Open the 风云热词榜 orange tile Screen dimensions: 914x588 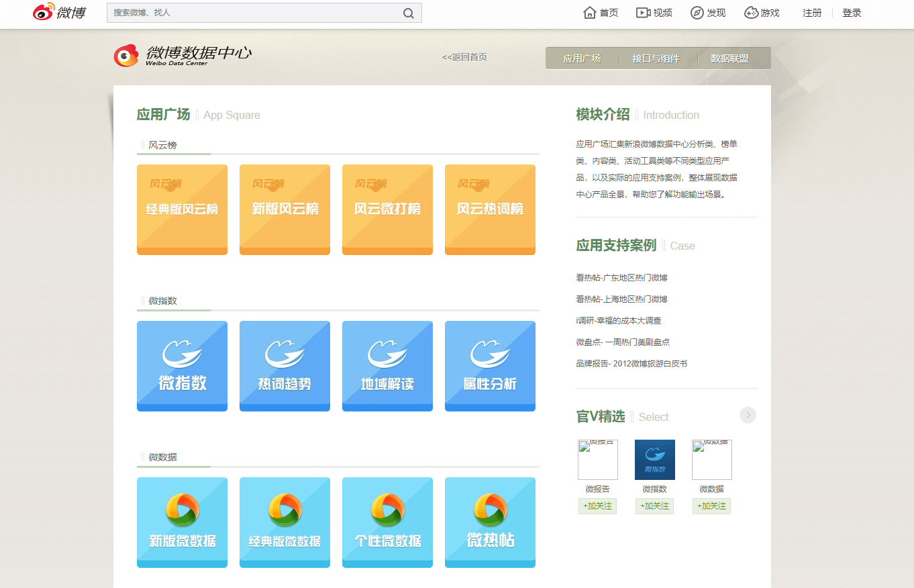pyautogui.click(x=490, y=209)
